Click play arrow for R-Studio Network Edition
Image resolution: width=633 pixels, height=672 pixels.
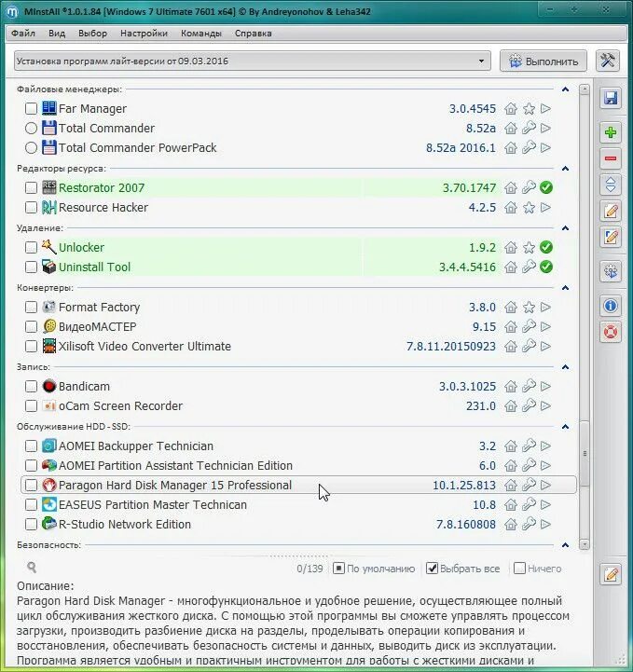click(x=545, y=524)
